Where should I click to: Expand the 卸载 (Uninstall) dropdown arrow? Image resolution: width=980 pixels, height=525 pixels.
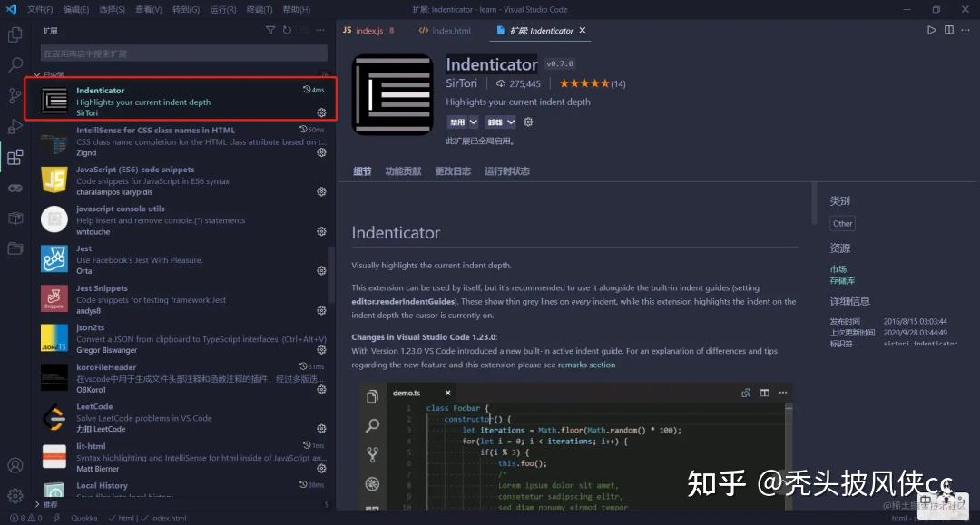[x=511, y=122]
